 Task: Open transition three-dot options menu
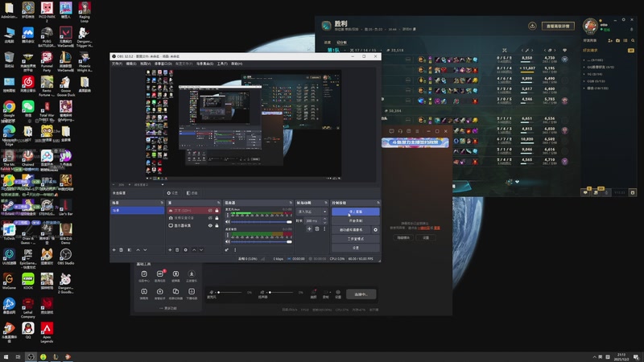[x=324, y=229]
